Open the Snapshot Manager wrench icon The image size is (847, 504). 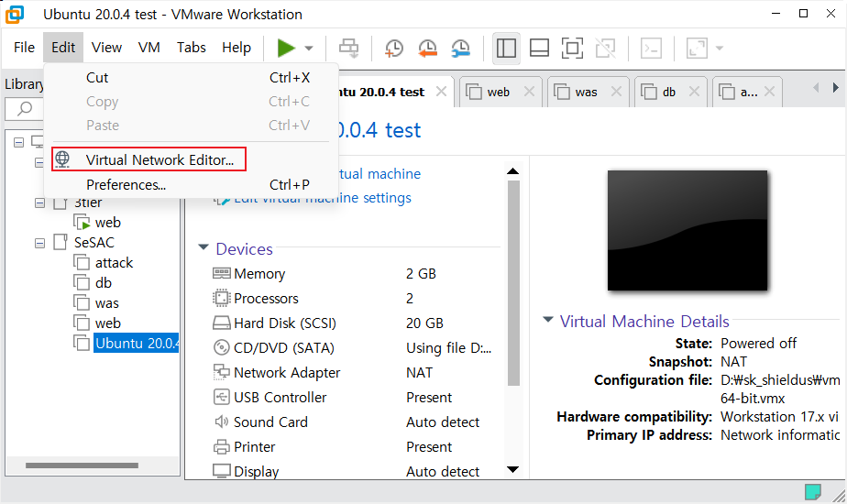coord(461,48)
